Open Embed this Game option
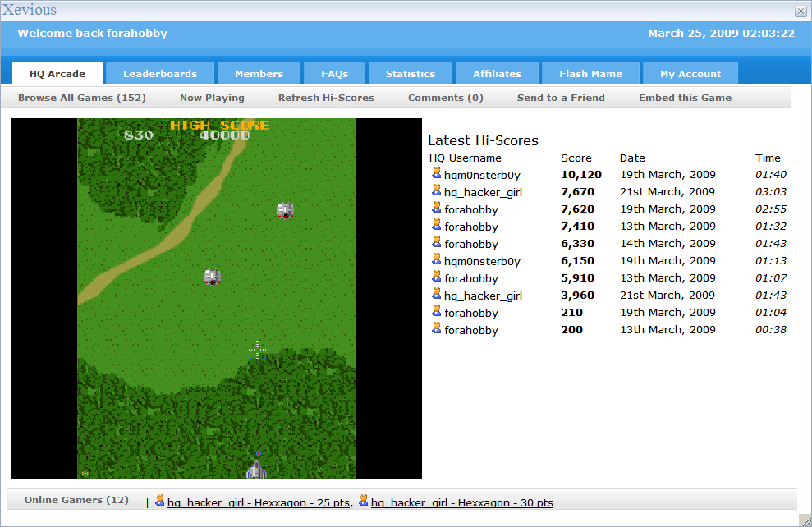 pos(685,98)
